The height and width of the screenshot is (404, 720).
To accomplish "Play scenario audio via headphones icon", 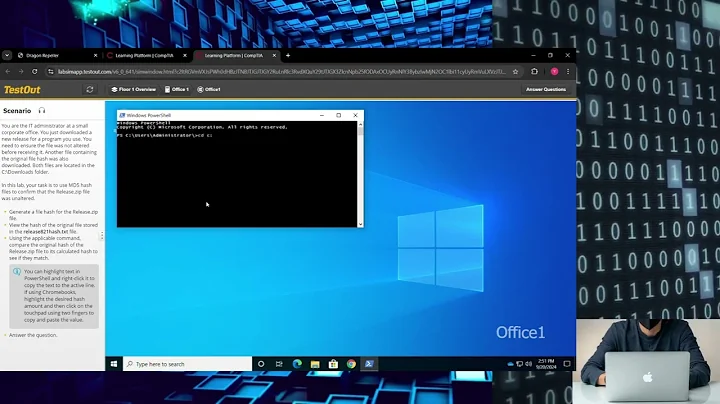I will [42, 111].
